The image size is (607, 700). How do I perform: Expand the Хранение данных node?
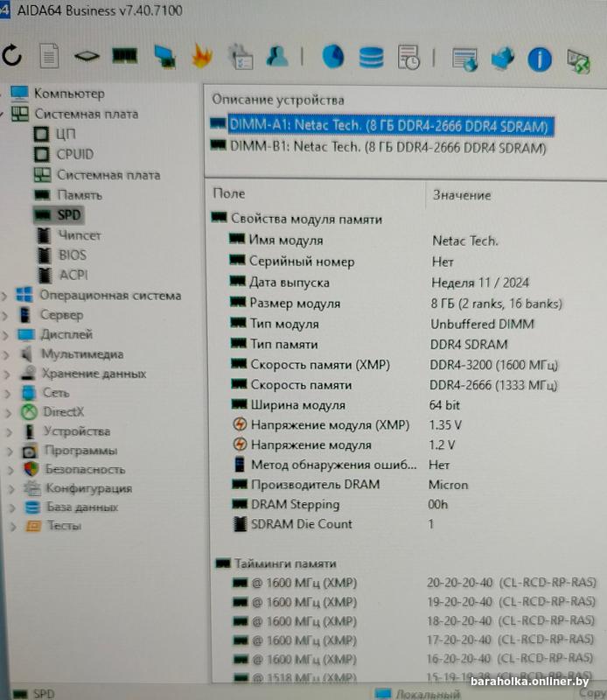[x=7, y=374]
